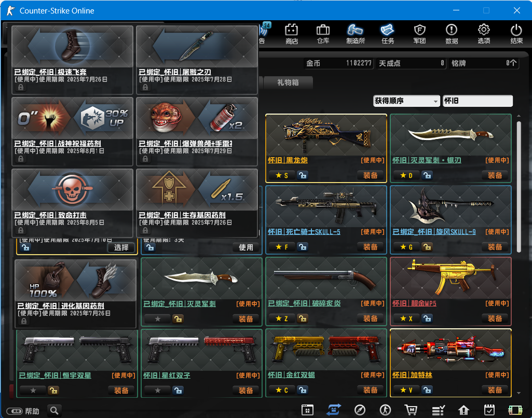532x418 pixels.
Task: Toggle the lock on 黑龙炮
Action: 302,175
